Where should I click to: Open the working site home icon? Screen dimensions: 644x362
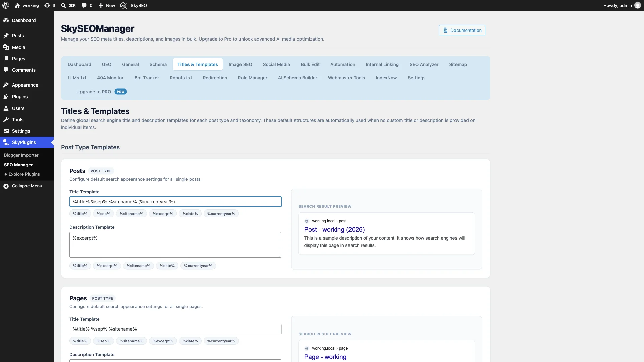17,5
